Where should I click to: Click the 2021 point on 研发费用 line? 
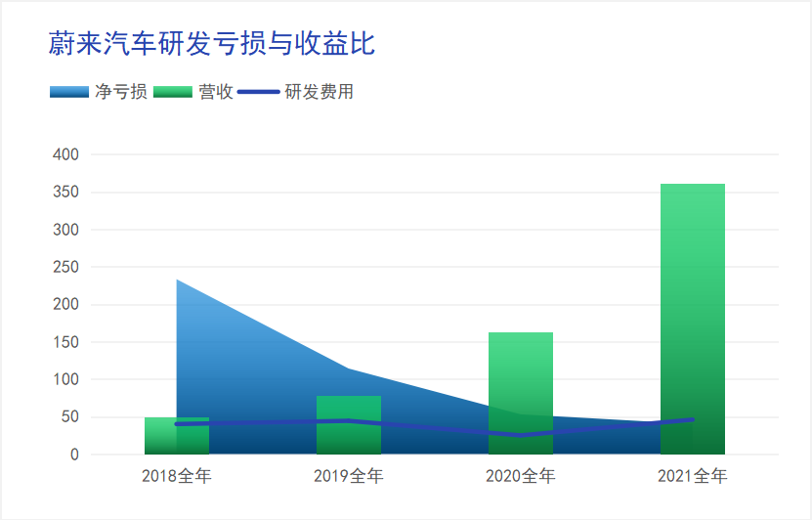click(693, 419)
